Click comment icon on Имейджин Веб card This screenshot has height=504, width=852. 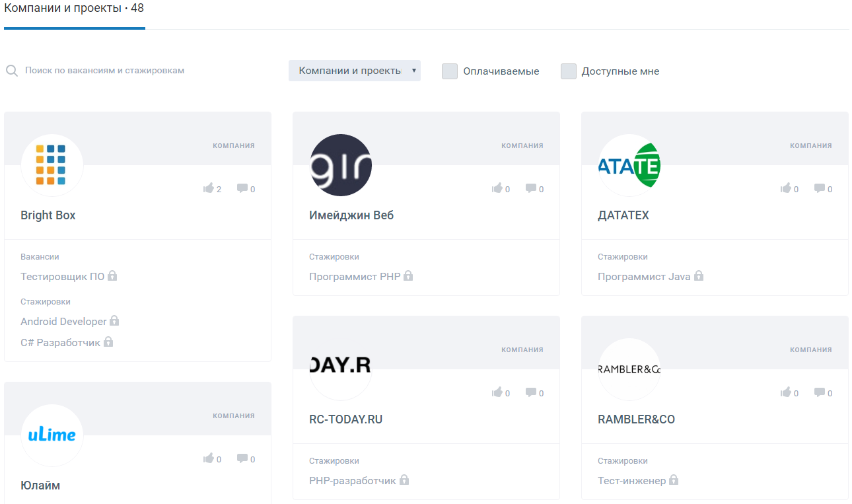(x=531, y=189)
